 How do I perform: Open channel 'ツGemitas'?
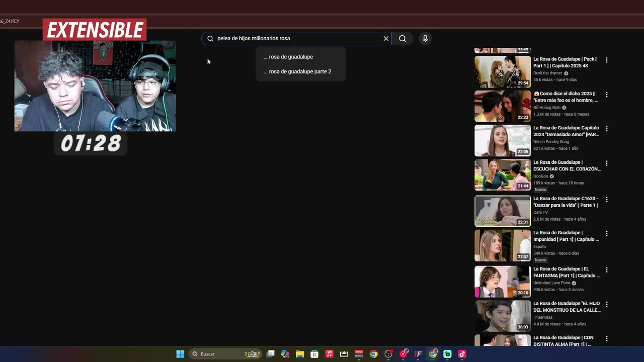543,318
